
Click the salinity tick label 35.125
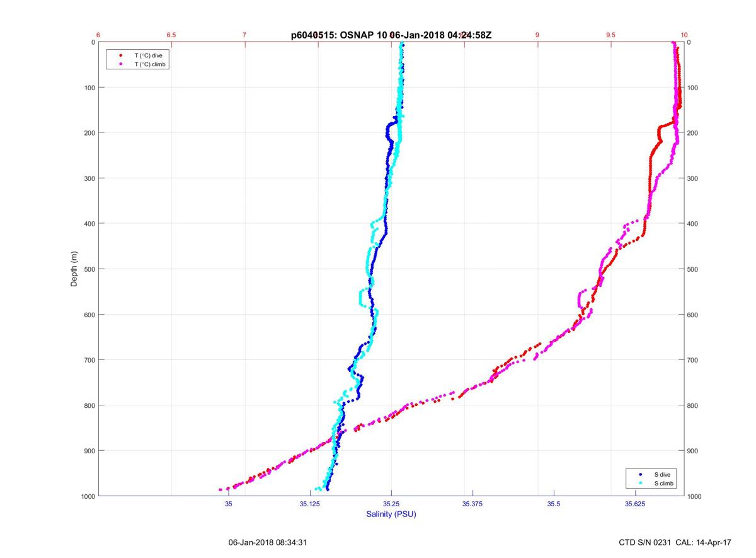(x=310, y=504)
